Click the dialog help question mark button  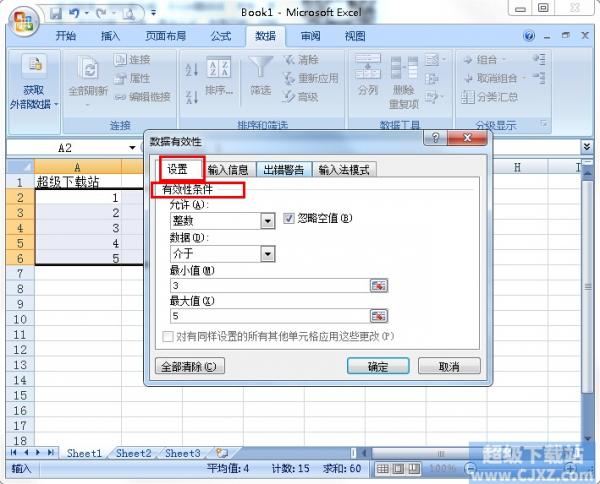435,138
